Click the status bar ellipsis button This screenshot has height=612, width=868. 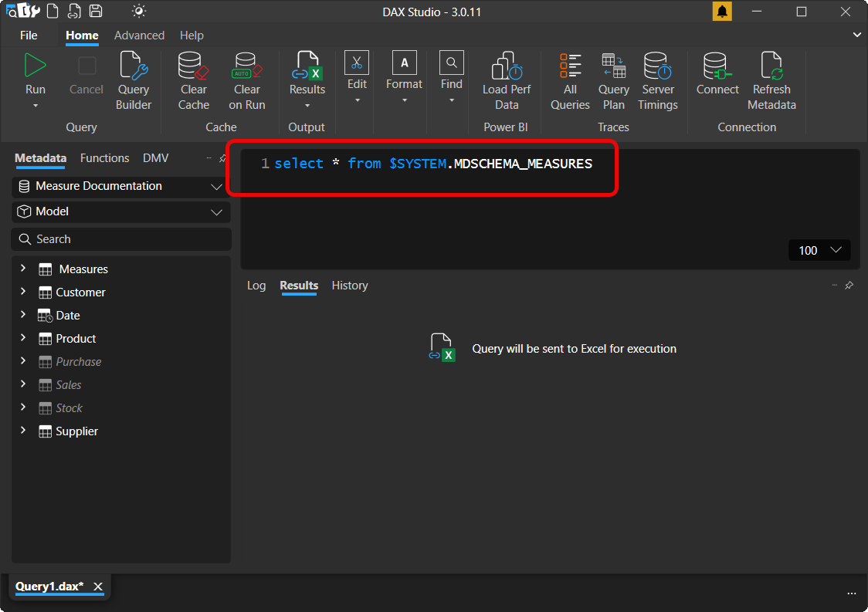click(851, 593)
